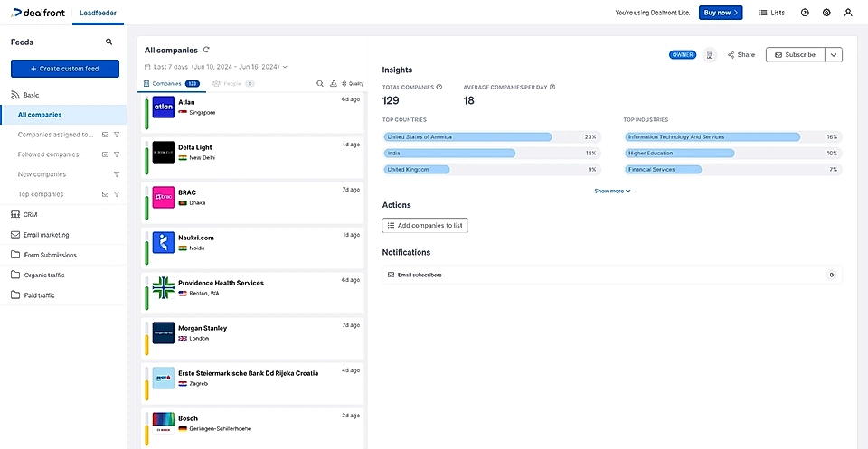Click the Bosch company logo
868x449 pixels.
coord(164,423)
